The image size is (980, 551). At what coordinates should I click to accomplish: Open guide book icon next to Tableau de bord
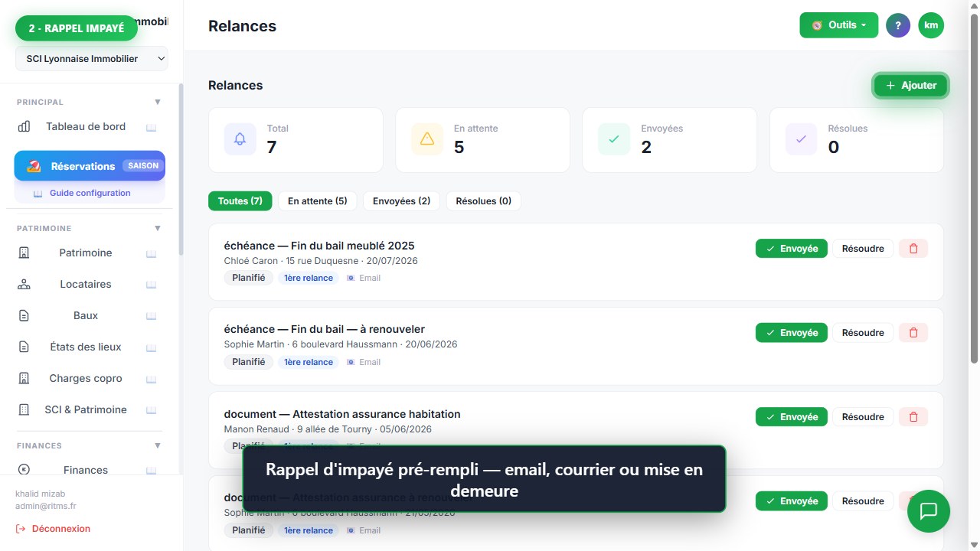coord(152,127)
